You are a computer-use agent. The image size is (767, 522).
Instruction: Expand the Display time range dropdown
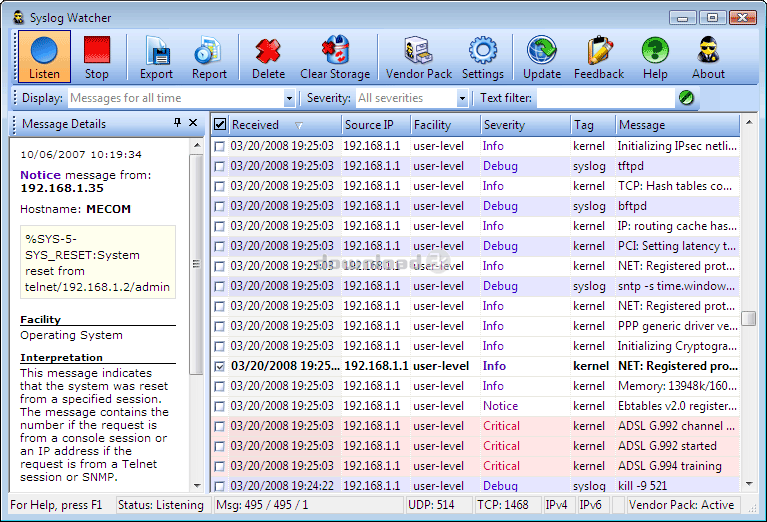(289, 98)
